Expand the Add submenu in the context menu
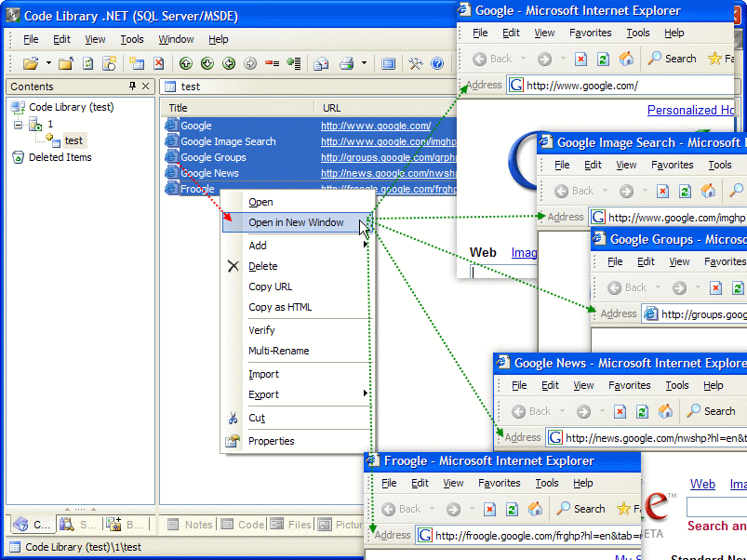Screen dimensions: 747x560 pos(297,246)
